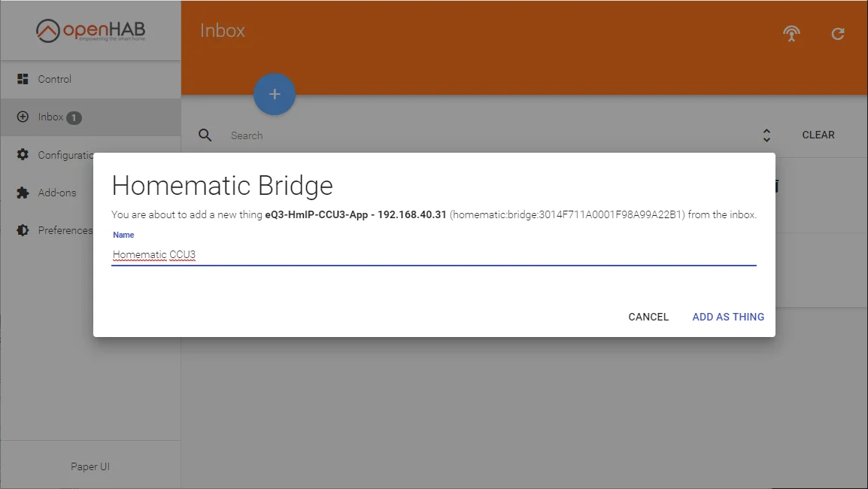868x489 pixels.
Task: Click the Configuration gear icon
Action: (23, 154)
